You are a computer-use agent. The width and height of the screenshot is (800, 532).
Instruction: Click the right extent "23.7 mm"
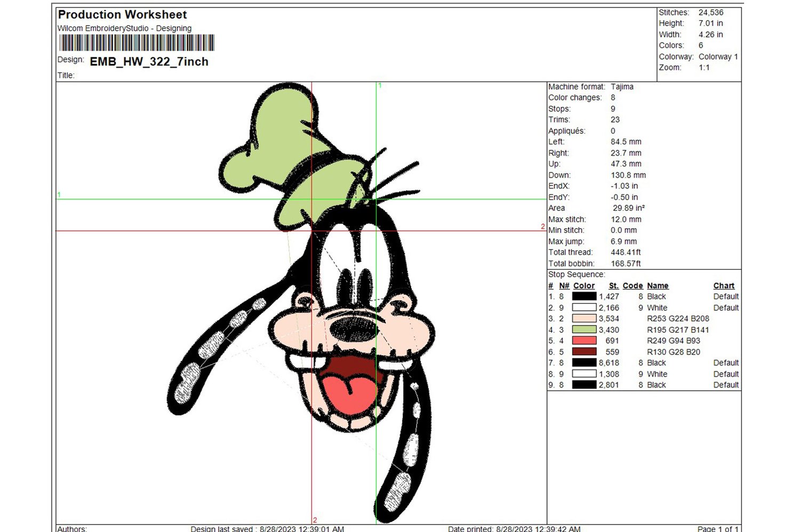coord(626,153)
